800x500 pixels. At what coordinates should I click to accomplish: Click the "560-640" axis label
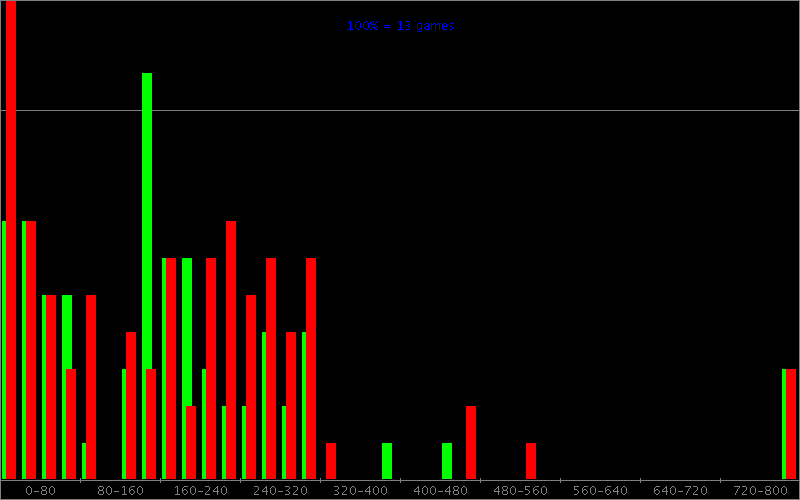tap(601, 491)
